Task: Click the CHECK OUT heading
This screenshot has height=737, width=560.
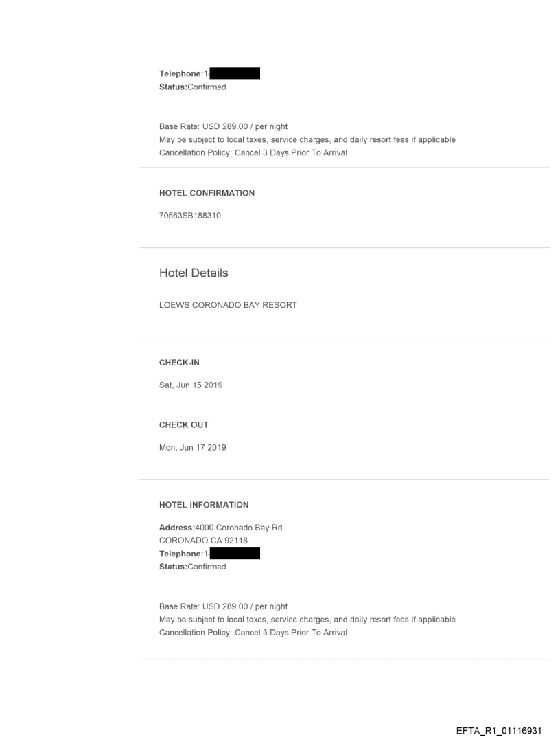Action: [x=184, y=424]
